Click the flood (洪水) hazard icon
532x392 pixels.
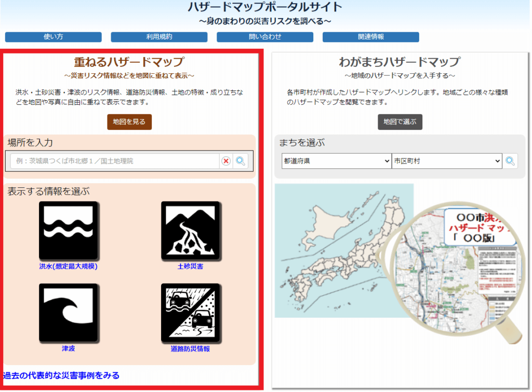click(69, 231)
